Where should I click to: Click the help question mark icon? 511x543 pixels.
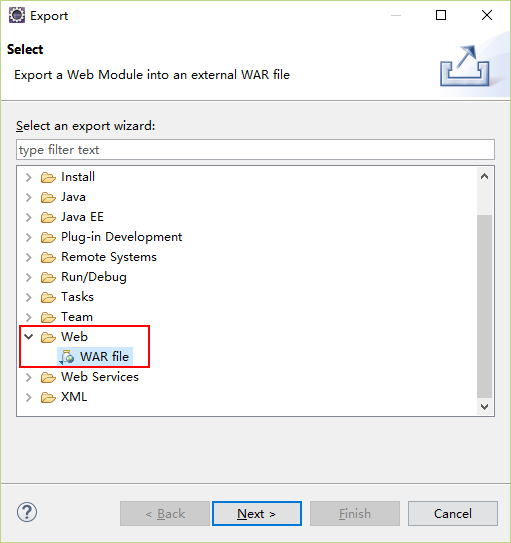27,512
